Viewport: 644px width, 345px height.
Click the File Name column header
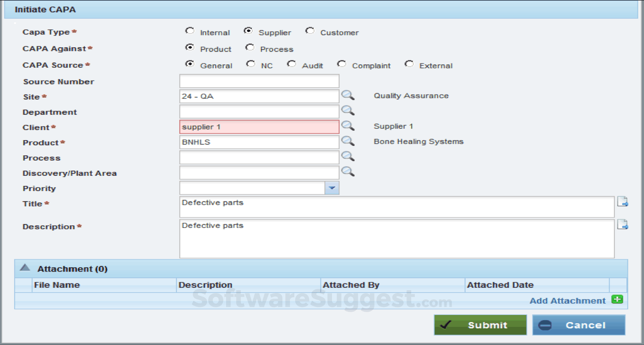(58, 284)
